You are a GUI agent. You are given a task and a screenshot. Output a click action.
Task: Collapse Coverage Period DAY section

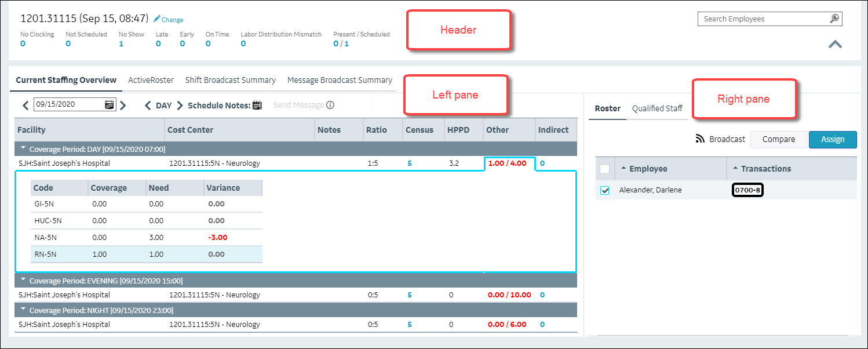pyautogui.click(x=23, y=149)
